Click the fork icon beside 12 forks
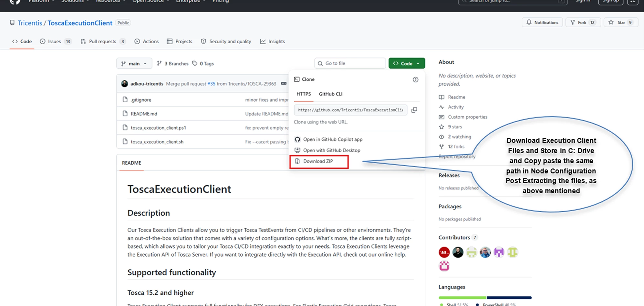The image size is (644, 306). coord(441,147)
